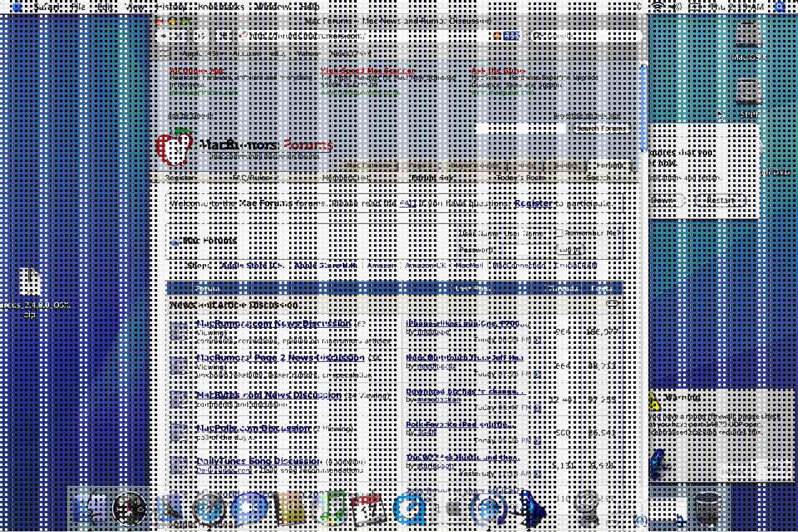
Task: Reload the page in Safari
Action: point(202,36)
